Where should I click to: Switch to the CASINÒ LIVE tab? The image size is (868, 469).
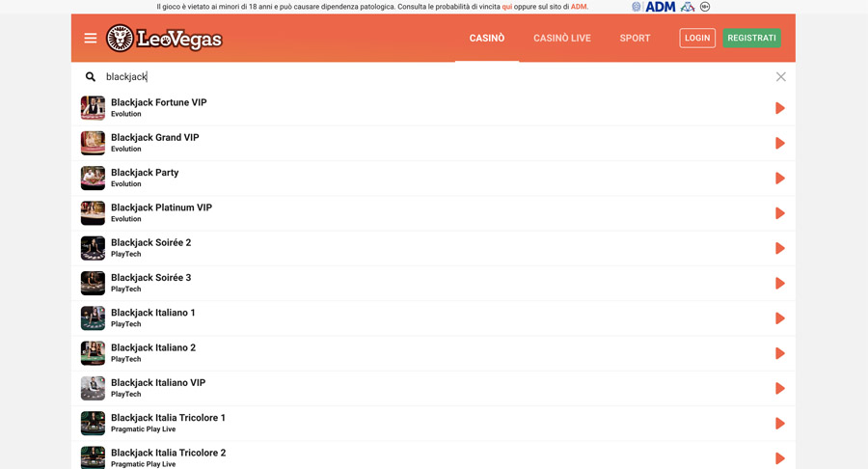click(x=562, y=39)
